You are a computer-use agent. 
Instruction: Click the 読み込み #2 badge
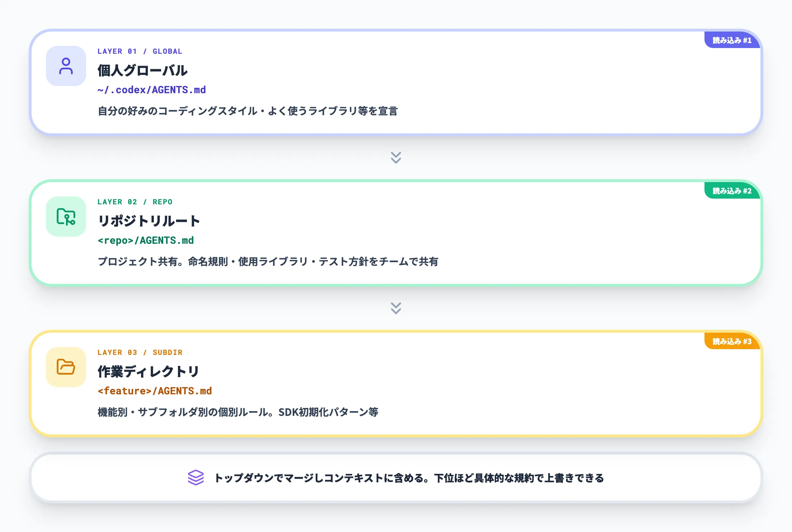pos(732,191)
